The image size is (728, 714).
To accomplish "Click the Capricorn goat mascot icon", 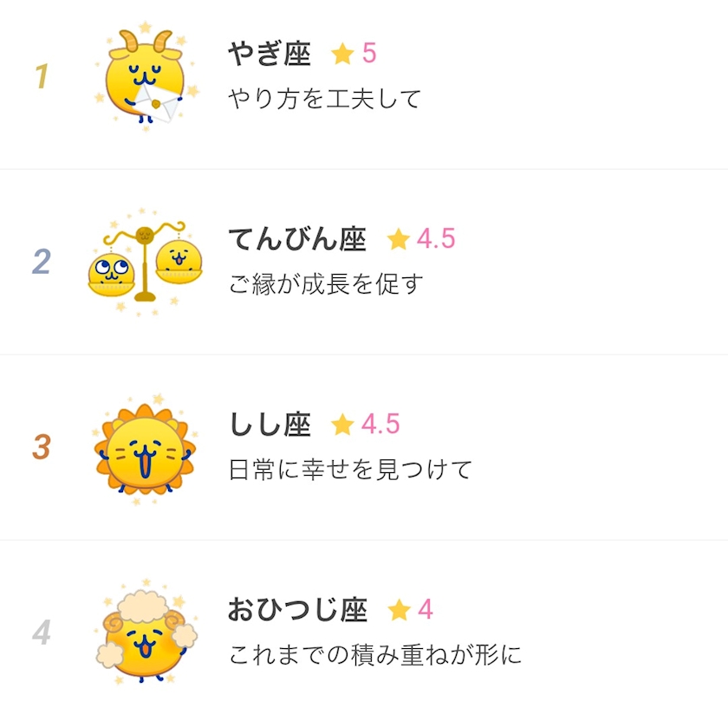I will [146, 76].
